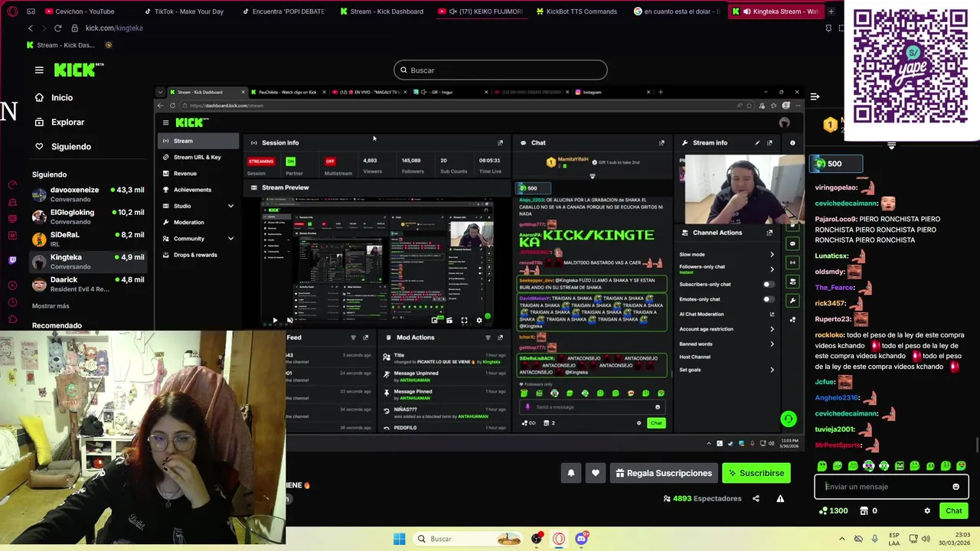Viewport: 980px width, 551px height.
Task: Report stream with warning triangle icon
Action: 780,498
